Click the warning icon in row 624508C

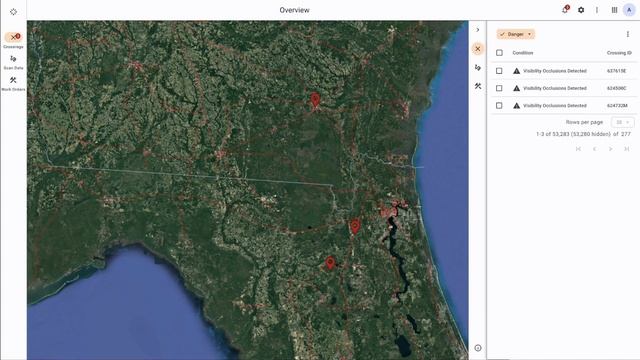[x=516, y=88]
